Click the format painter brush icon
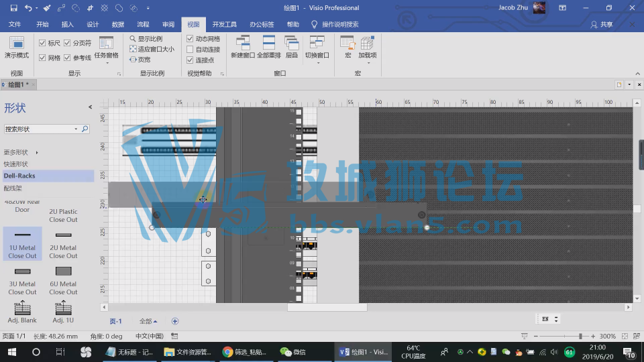 click(x=47, y=8)
